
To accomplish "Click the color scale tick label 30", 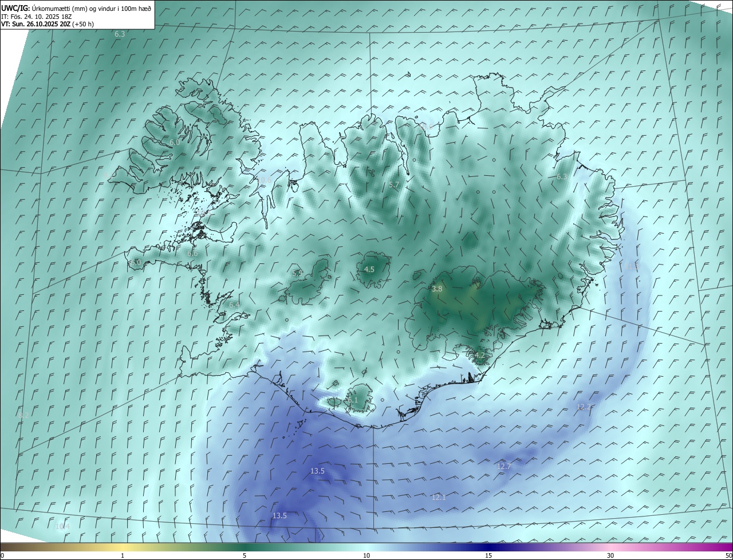I will tap(610, 555).
